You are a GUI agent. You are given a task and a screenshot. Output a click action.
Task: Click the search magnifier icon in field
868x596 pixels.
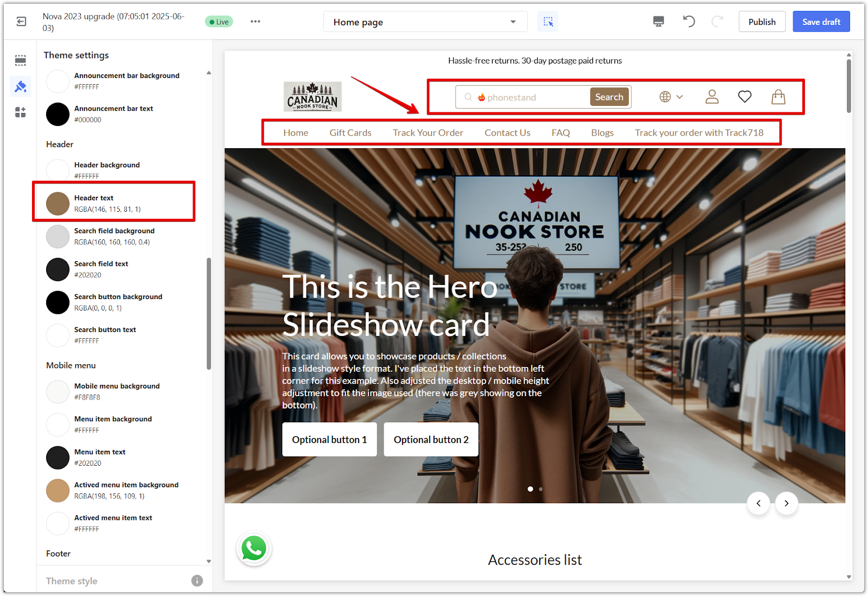[x=468, y=97]
